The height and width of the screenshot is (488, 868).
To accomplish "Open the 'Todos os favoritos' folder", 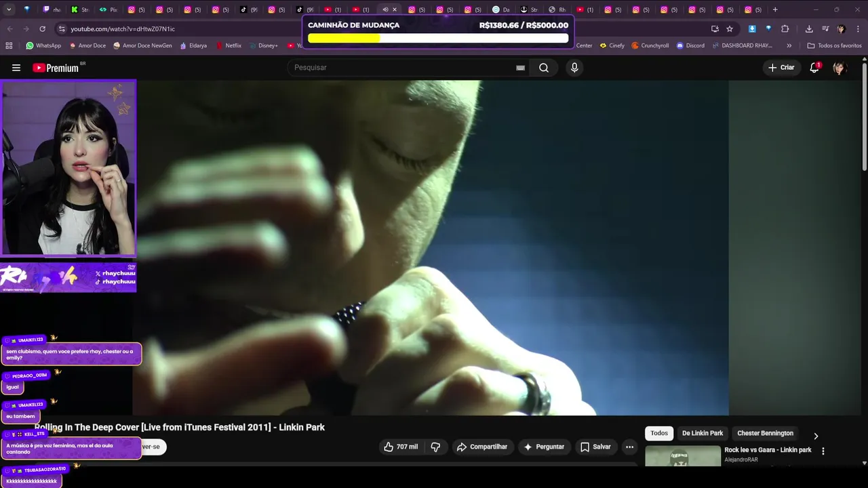I will tap(834, 45).
